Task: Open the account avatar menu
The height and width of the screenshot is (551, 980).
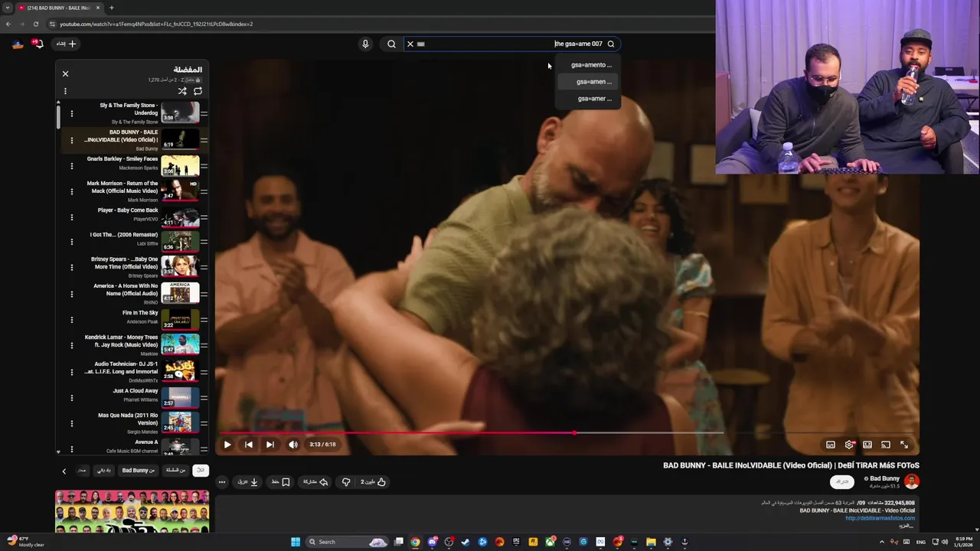Action: tap(18, 44)
